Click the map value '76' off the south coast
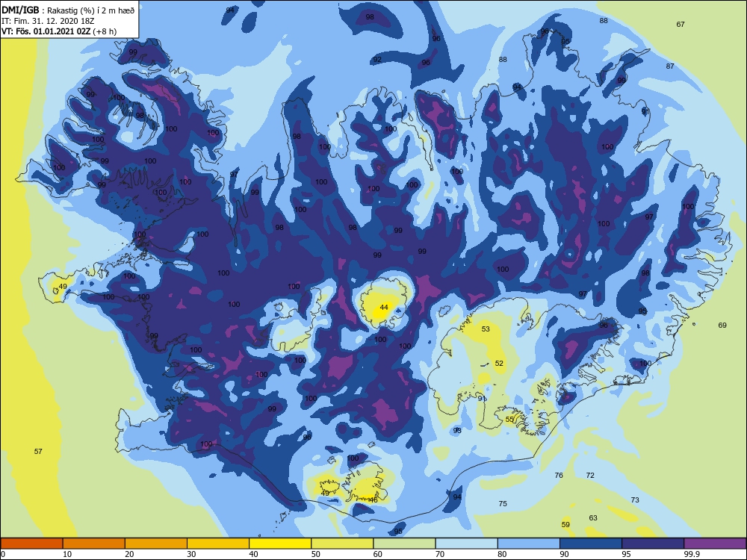The image size is (747, 560). pos(559,475)
